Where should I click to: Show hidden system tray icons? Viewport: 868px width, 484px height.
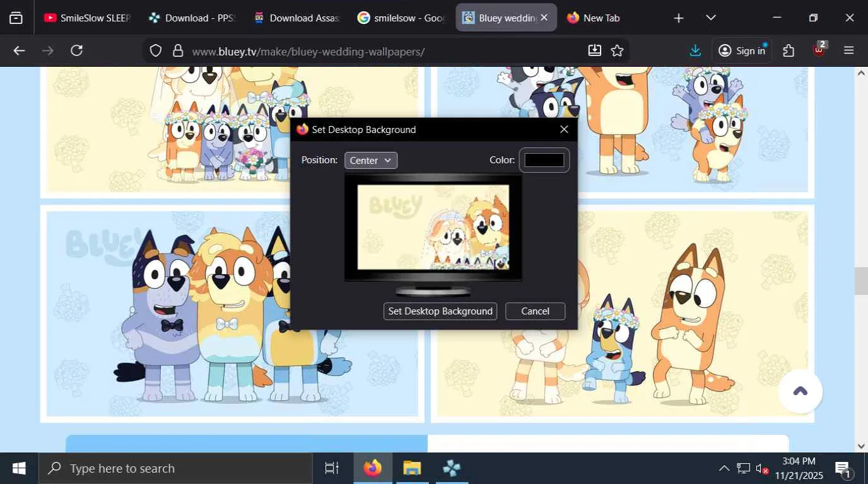tap(724, 468)
